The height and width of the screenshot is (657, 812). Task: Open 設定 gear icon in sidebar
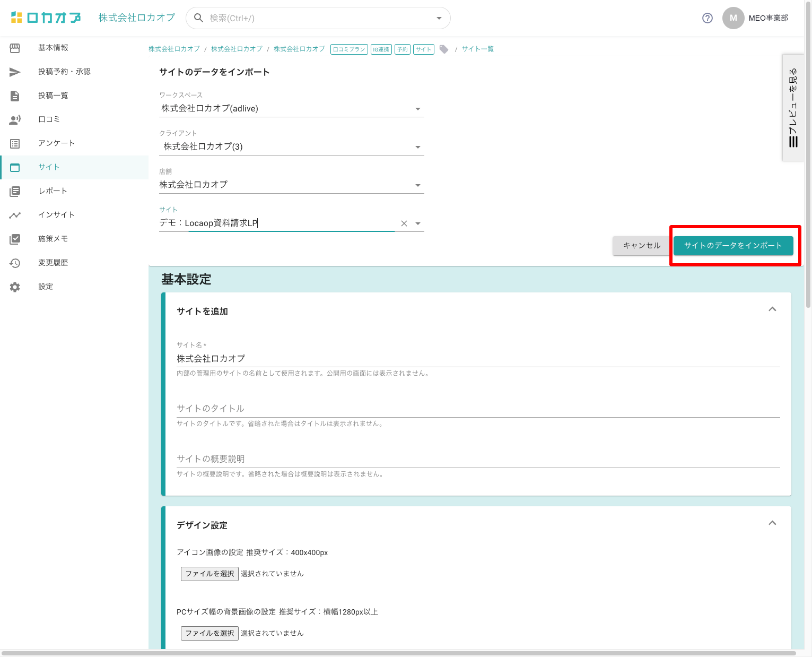[x=15, y=287]
